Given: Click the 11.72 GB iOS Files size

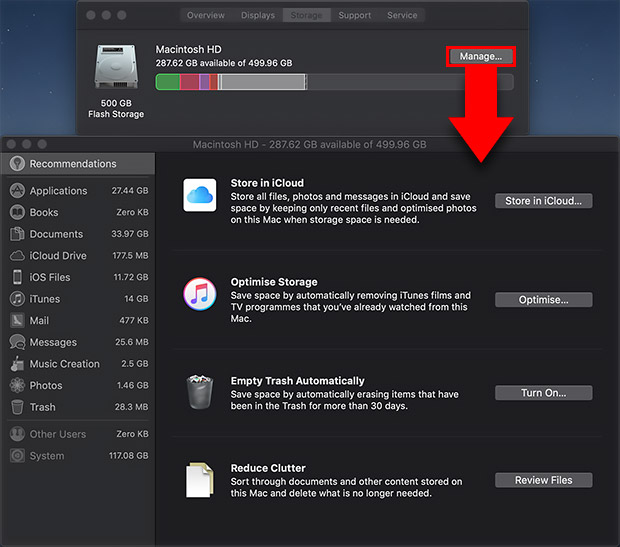Looking at the screenshot, I should pos(131,277).
